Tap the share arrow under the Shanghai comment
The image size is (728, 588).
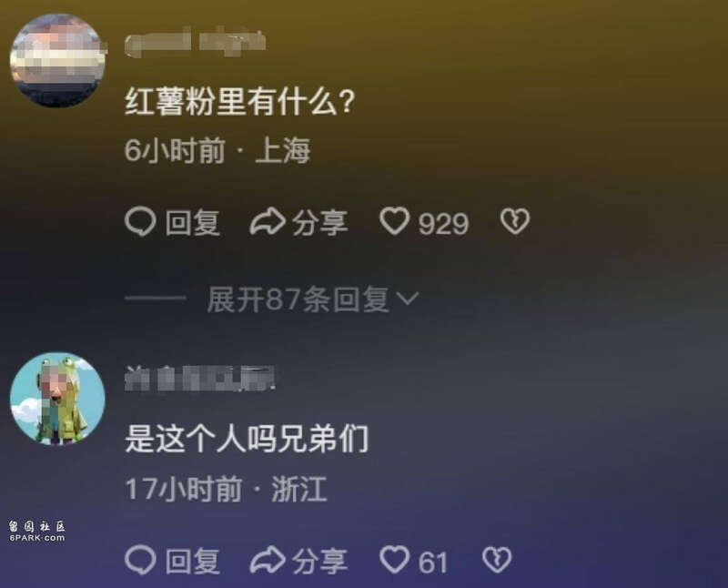coord(268,221)
